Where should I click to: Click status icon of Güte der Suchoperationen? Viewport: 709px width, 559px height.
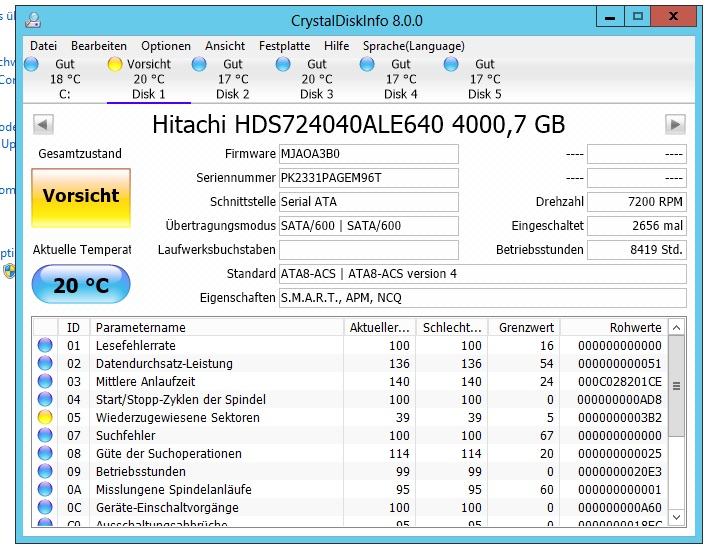(x=45, y=453)
